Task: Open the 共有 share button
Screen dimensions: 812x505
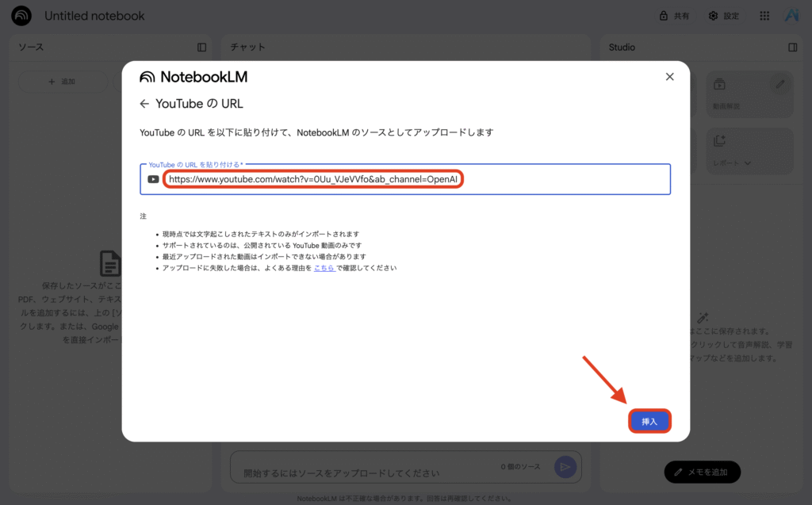Action: (674, 16)
